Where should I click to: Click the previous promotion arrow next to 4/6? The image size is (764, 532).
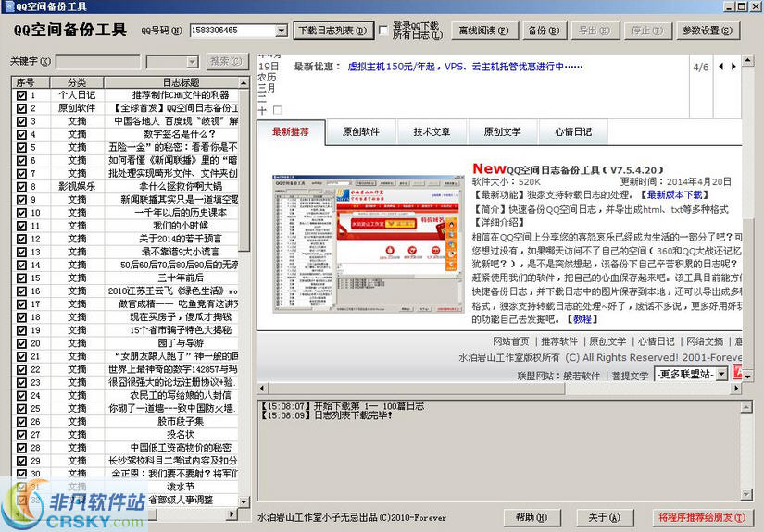(x=721, y=67)
